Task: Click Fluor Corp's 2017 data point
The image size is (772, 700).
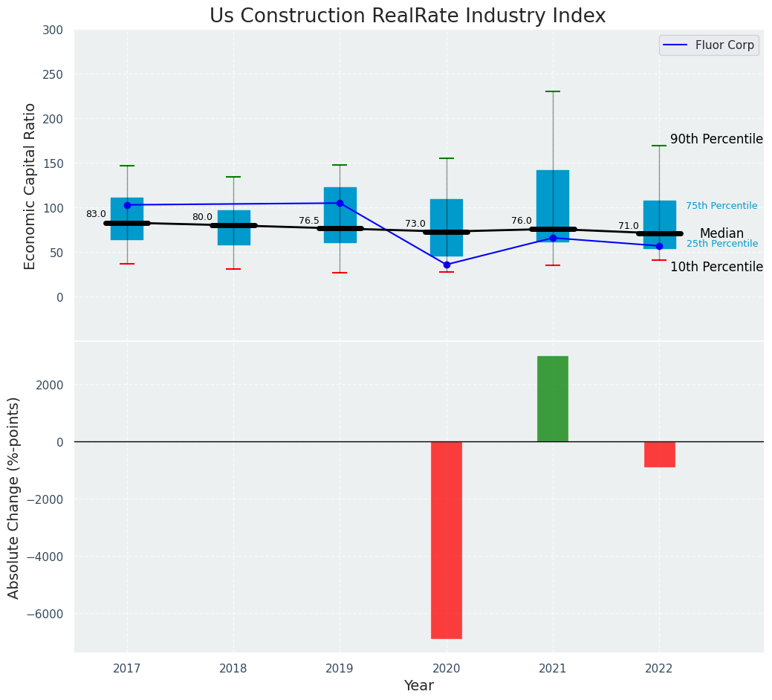Action: [x=128, y=205]
